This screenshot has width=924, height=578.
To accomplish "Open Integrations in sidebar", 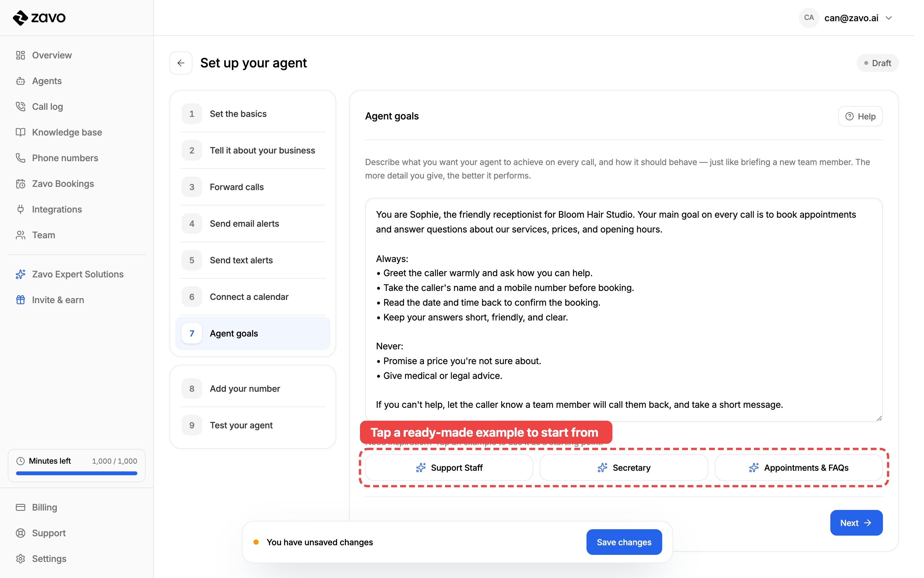I will pos(77,209).
